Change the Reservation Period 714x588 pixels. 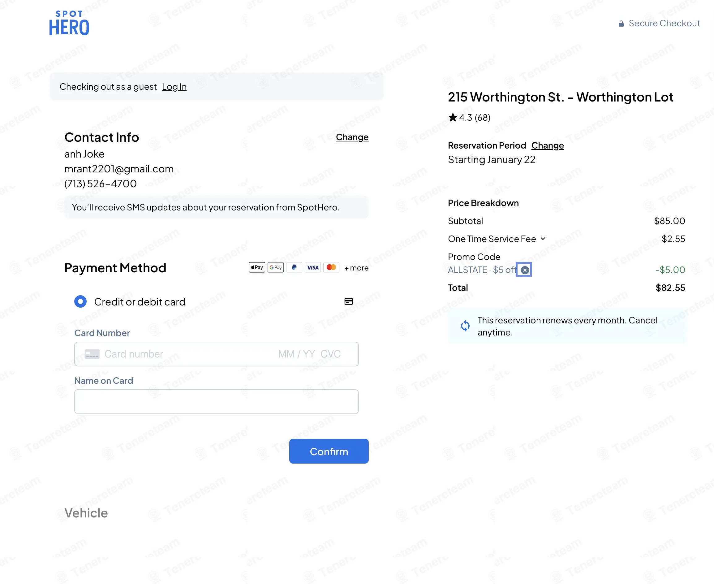click(547, 145)
